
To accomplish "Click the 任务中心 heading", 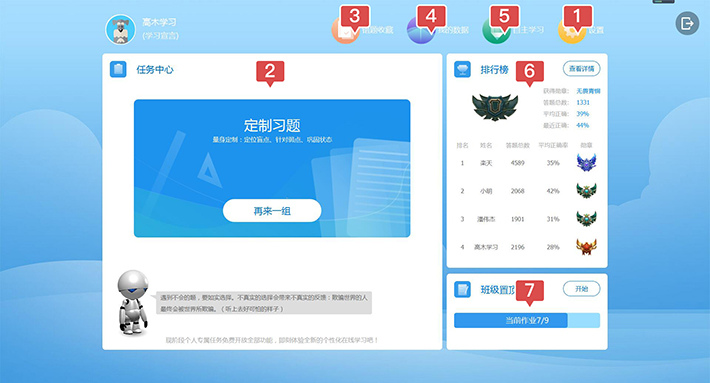I will tap(155, 69).
